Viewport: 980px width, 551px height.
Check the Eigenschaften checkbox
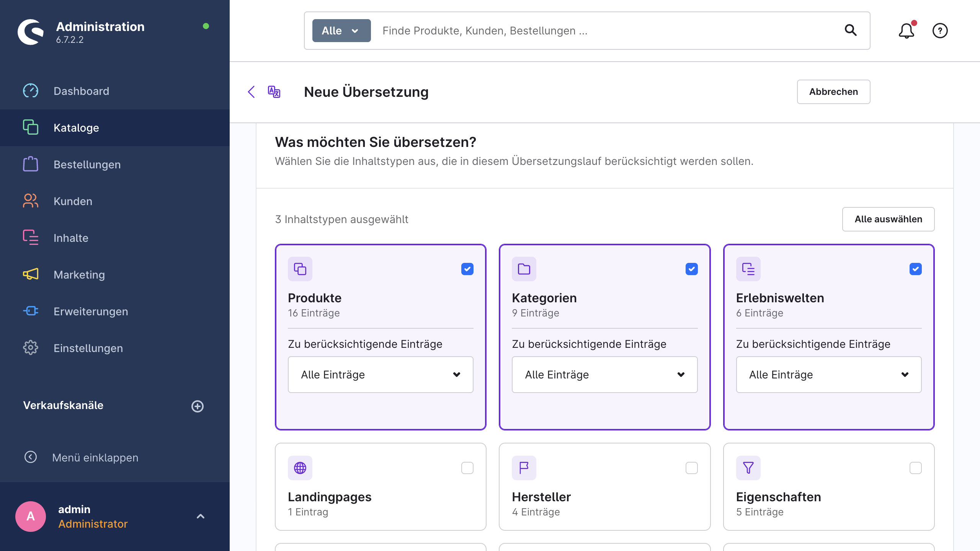pyautogui.click(x=916, y=468)
